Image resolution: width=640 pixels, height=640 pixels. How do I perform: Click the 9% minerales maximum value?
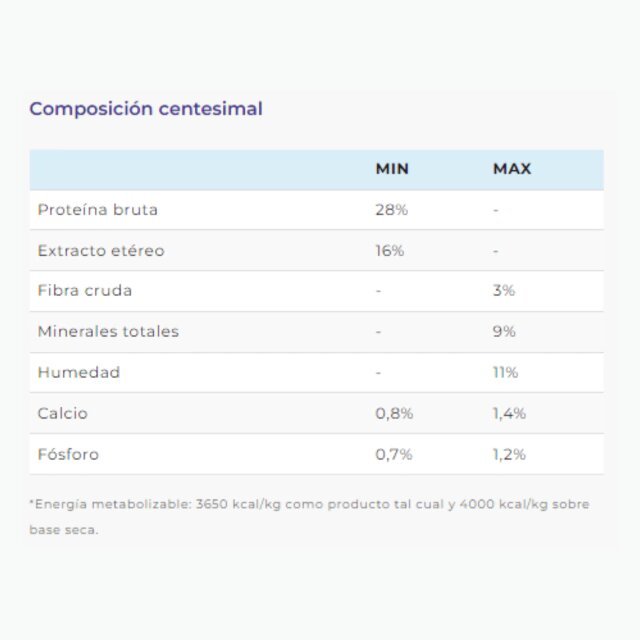[504, 331]
